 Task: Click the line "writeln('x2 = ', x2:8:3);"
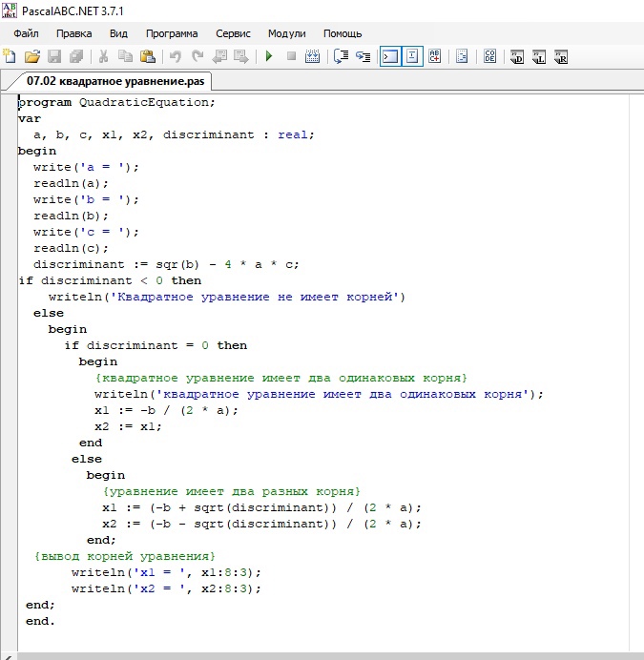click(x=166, y=588)
